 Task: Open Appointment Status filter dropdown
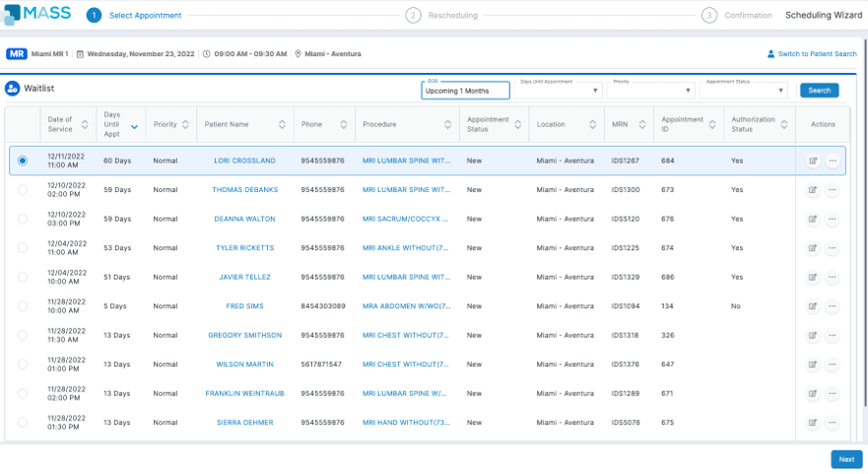743,91
